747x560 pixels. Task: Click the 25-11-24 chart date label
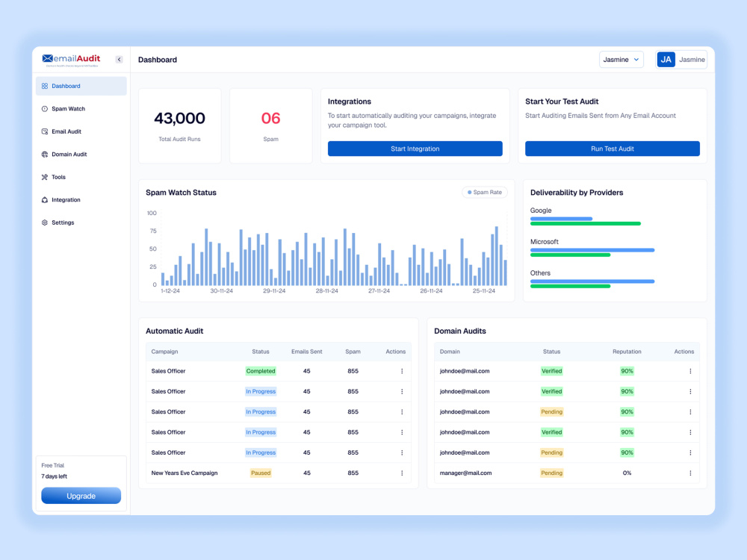coord(483,291)
